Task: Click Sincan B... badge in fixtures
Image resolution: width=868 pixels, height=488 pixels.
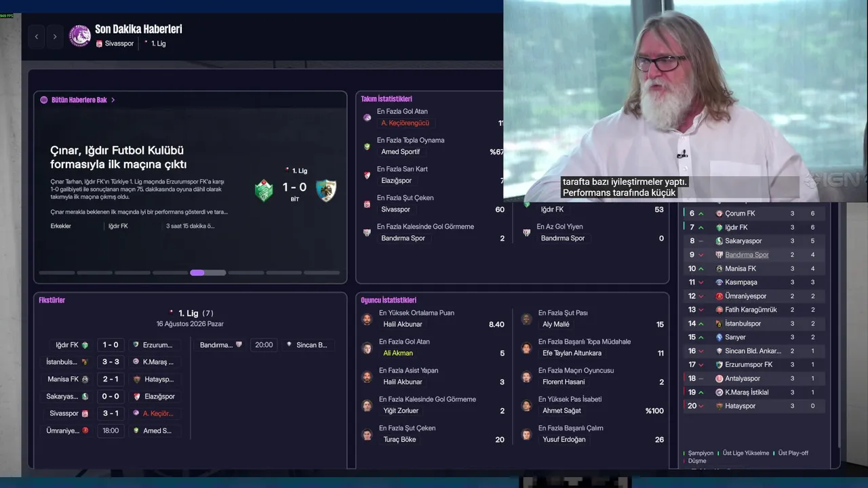Action: (x=289, y=345)
